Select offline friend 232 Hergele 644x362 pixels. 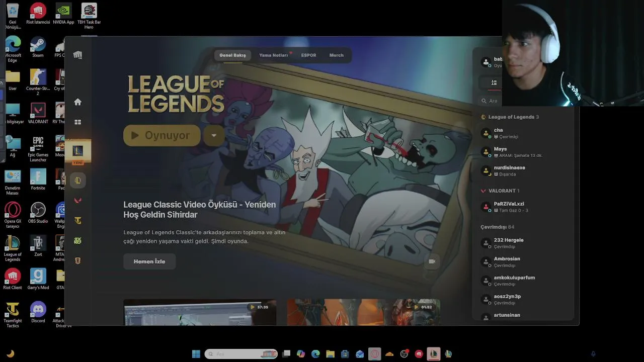click(523, 243)
